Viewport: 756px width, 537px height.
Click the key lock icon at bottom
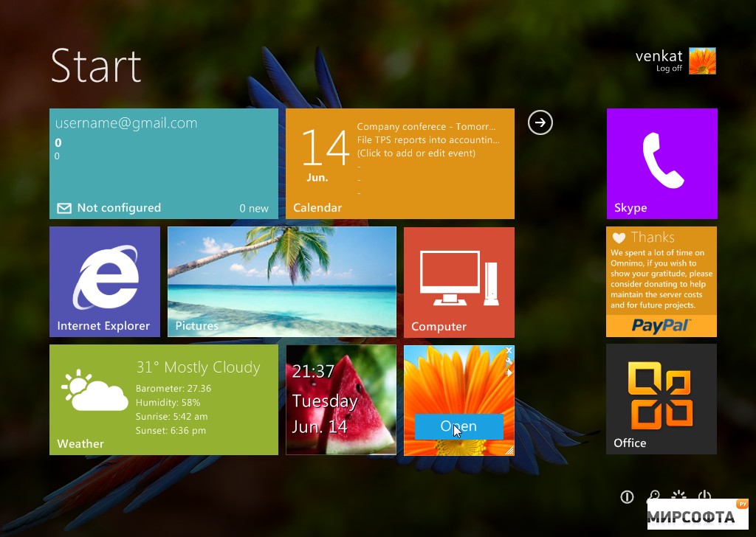pyautogui.click(x=653, y=495)
